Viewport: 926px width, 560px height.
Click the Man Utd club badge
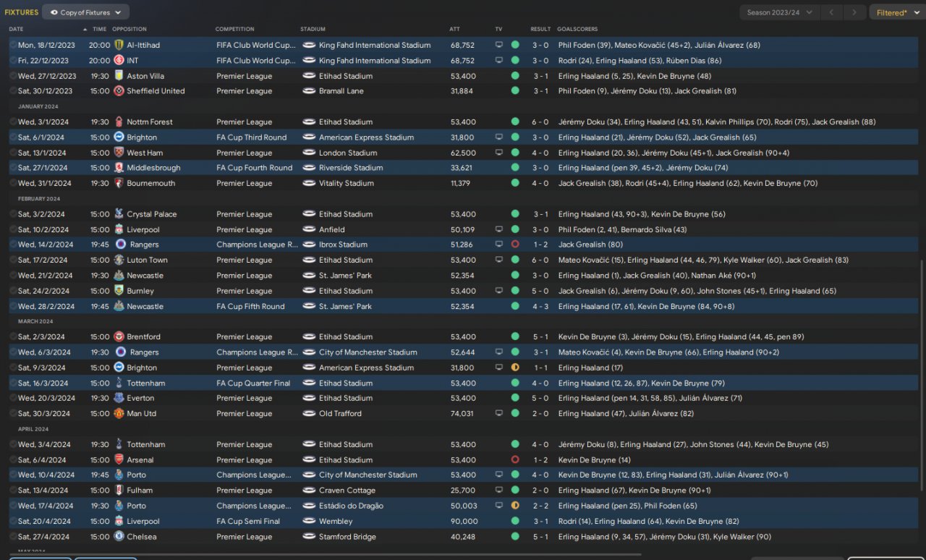pyautogui.click(x=119, y=414)
